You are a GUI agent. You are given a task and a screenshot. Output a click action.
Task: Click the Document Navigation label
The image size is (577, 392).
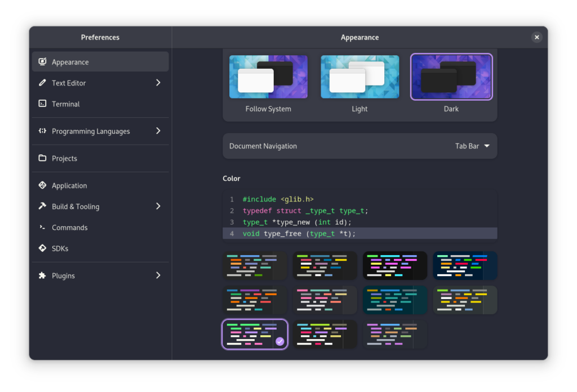[x=263, y=146]
